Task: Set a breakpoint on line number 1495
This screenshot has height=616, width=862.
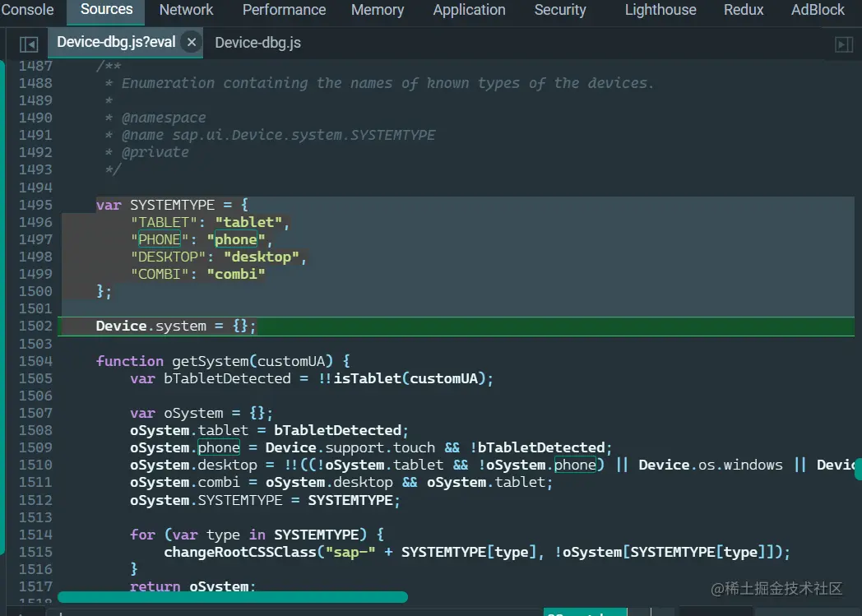Action: pos(35,205)
